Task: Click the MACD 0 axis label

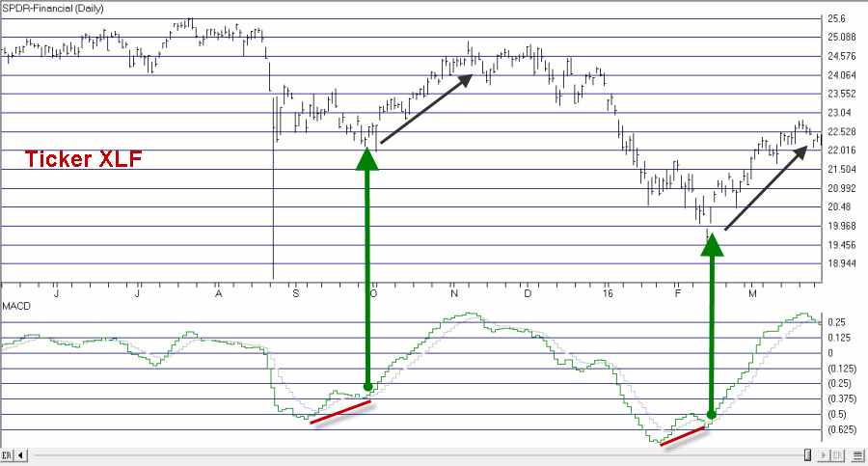Action: point(829,353)
